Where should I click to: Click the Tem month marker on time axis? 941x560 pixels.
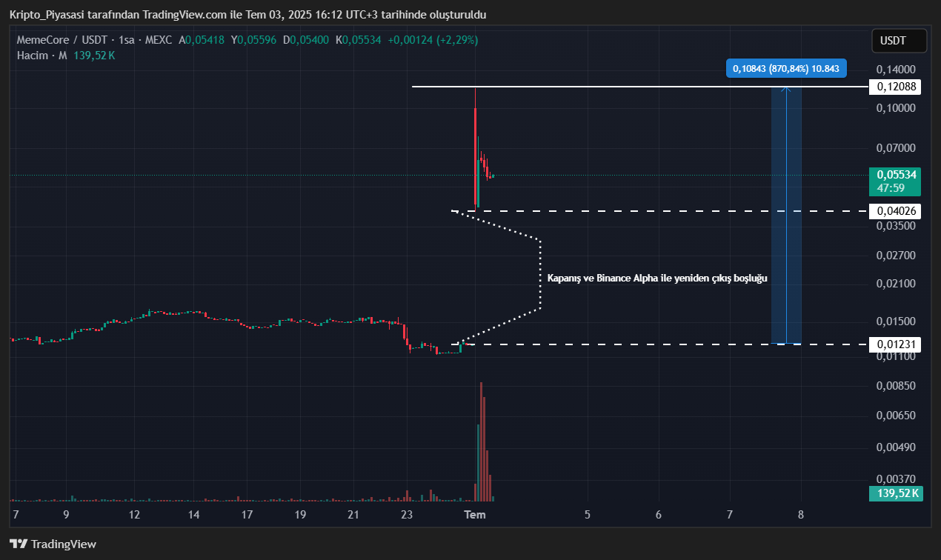(474, 515)
